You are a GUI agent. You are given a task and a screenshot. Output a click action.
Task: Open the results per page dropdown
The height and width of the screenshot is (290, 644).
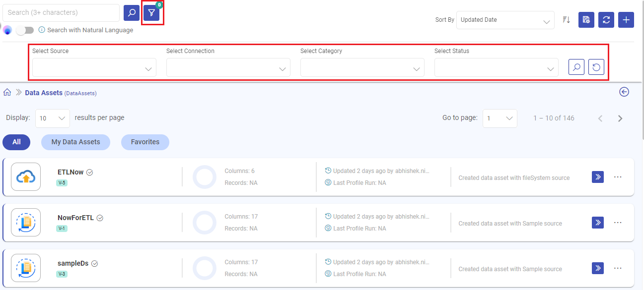[x=52, y=118]
